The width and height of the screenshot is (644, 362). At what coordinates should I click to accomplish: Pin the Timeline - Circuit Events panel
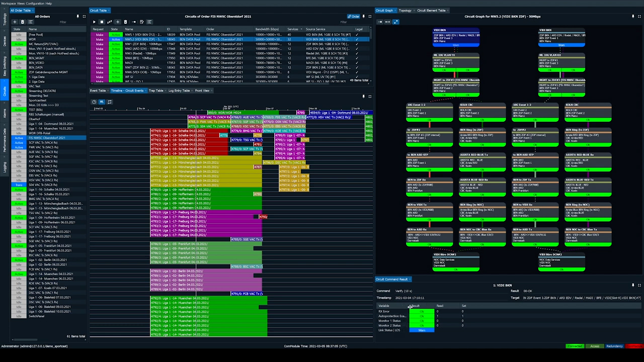(x=364, y=97)
